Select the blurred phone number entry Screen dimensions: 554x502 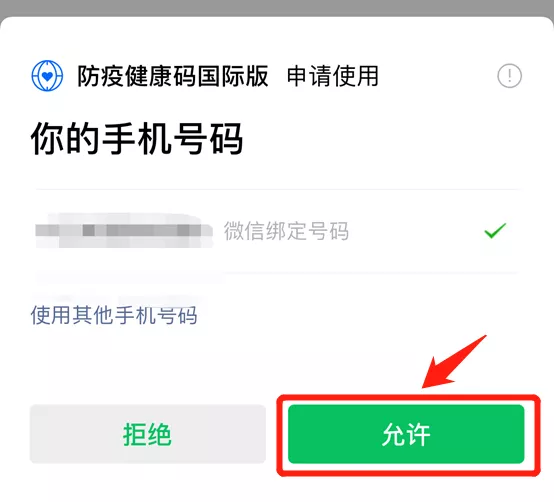click(124, 230)
